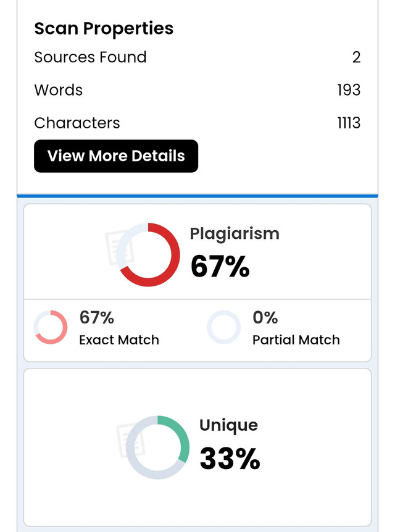Select the Words label
The image size is (395, 532).
[59, 90]
